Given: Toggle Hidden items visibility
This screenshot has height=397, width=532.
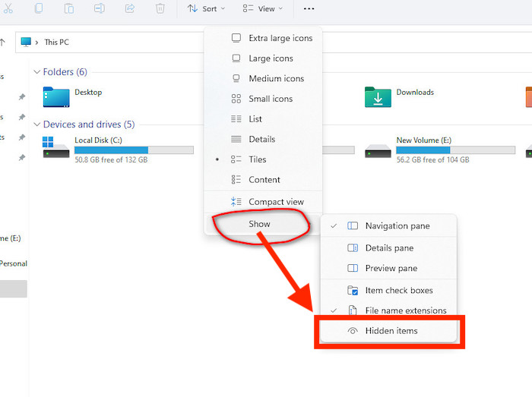Looking at the screenshot, I should pyautogui.click(x=388, y=331).
